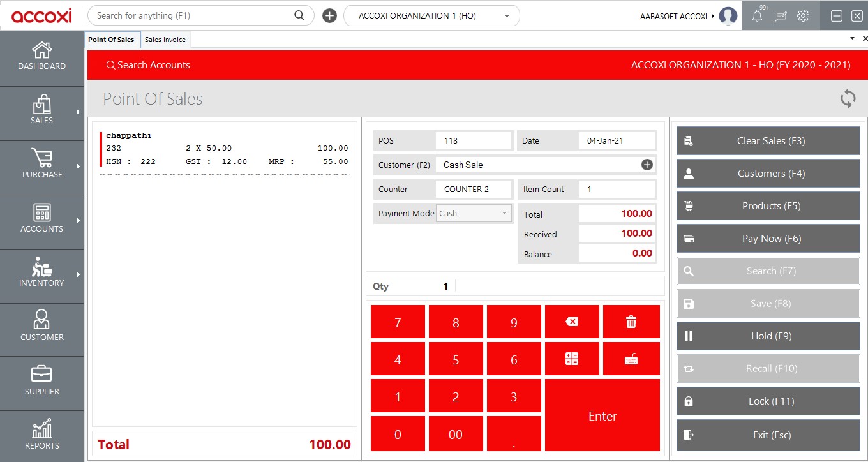Open the notifications bell

(x=758, y=16)
